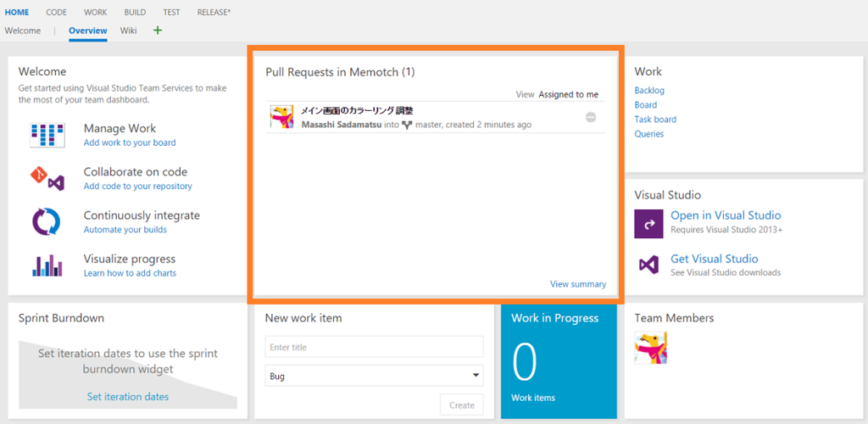Click the Collaborate on code Git icon
Viewport: 868px width, 424px height.
click(x=47, y=179)
